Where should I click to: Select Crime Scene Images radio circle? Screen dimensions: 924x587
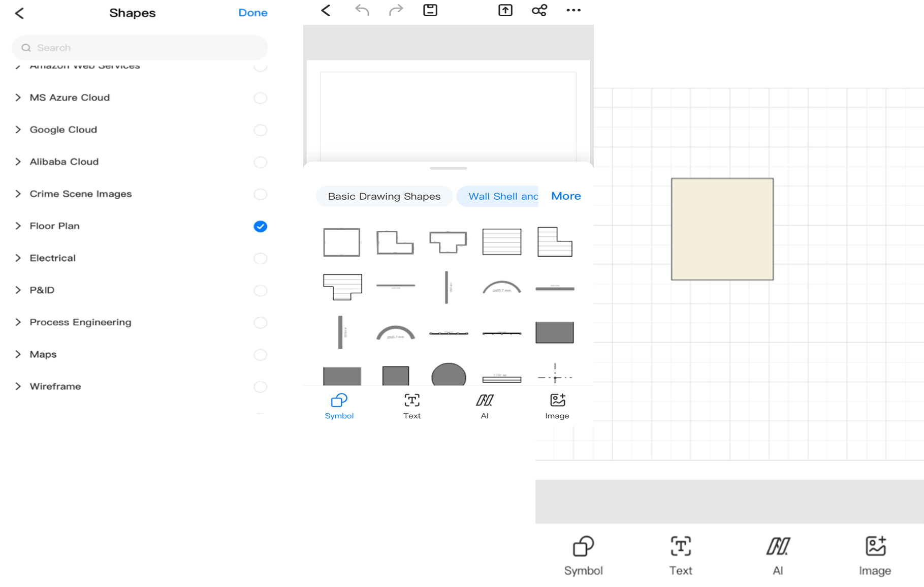coord(260,194)
